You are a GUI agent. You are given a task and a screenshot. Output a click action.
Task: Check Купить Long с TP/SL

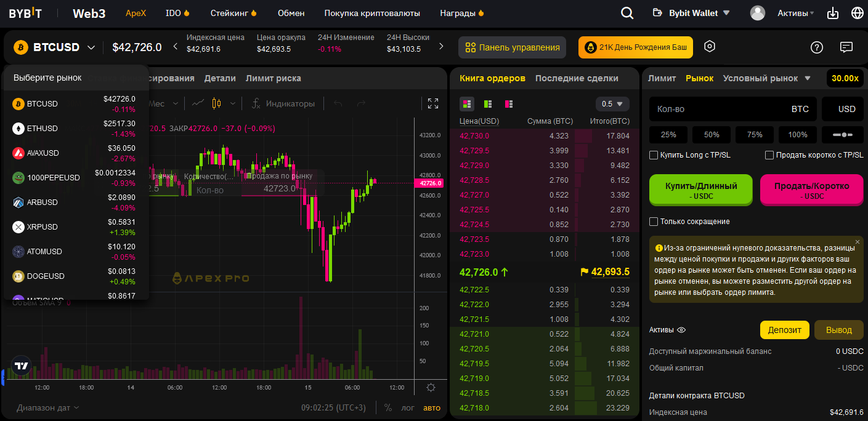[x=654, y=155]
